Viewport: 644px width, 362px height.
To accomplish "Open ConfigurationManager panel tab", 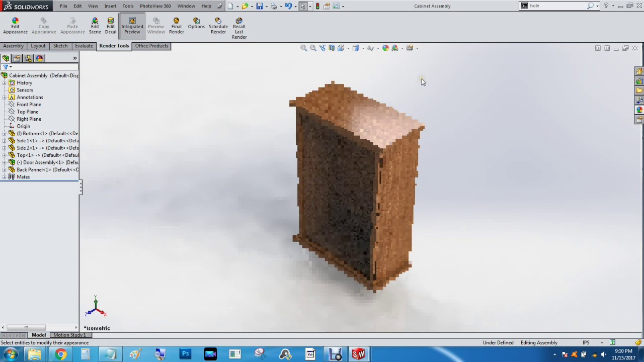I will pos(28,58).
